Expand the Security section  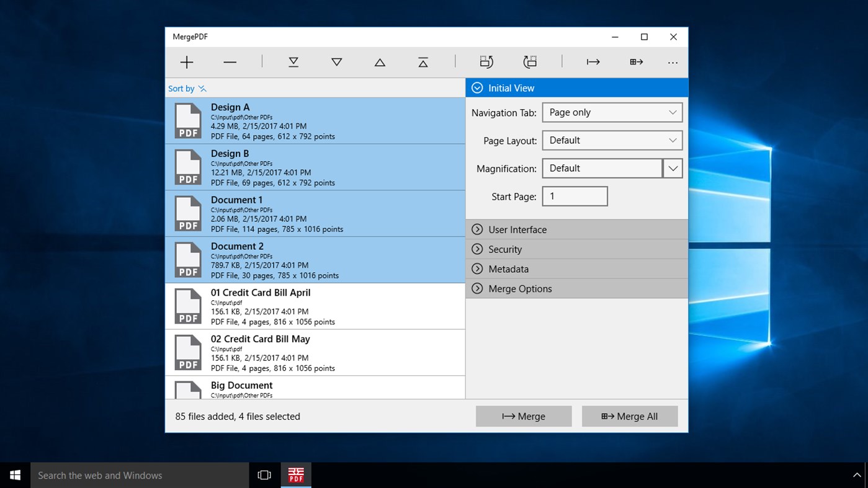point(576,249)
